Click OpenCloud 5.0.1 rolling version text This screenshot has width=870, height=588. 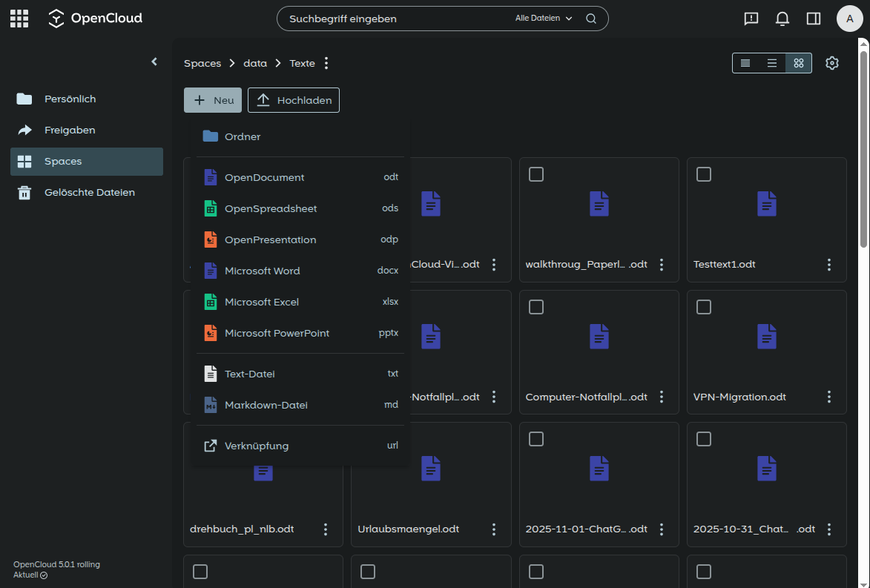point(56,565)
